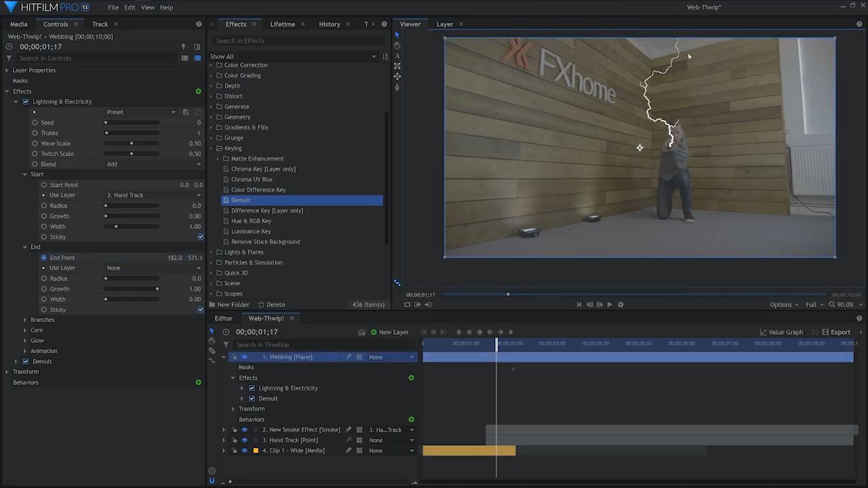This screenshot has width=868, height=488.
Task: Uncheck Sticky under End section
Action: coord(200,310)
